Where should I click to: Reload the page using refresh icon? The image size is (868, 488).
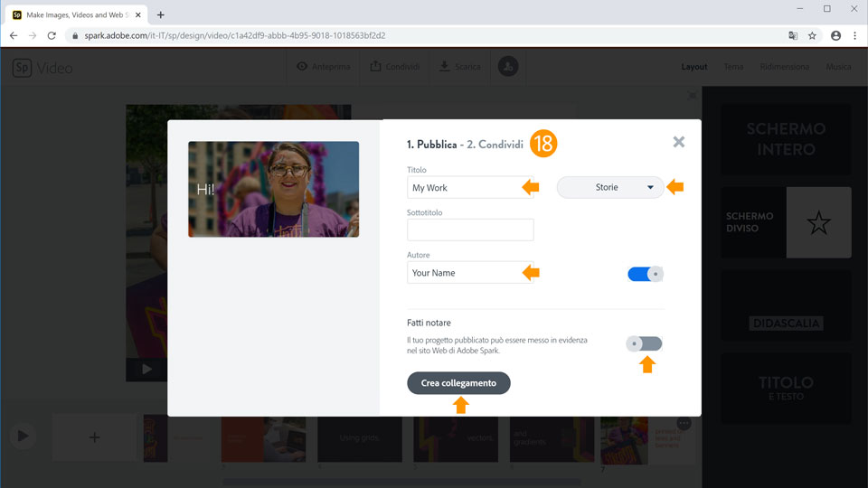[52, 35]
